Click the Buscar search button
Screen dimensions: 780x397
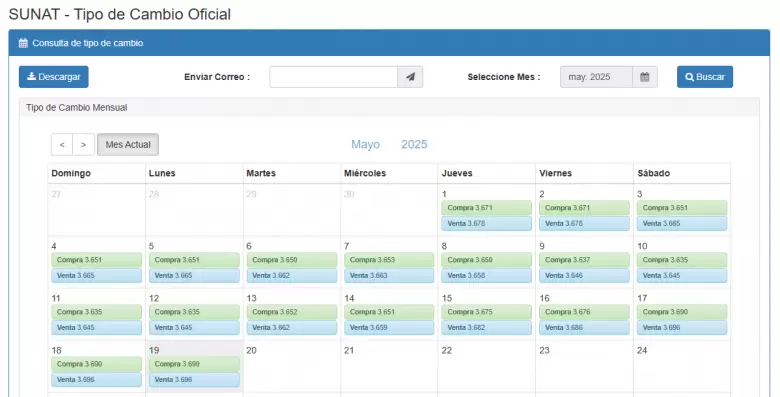coord(705,77)
